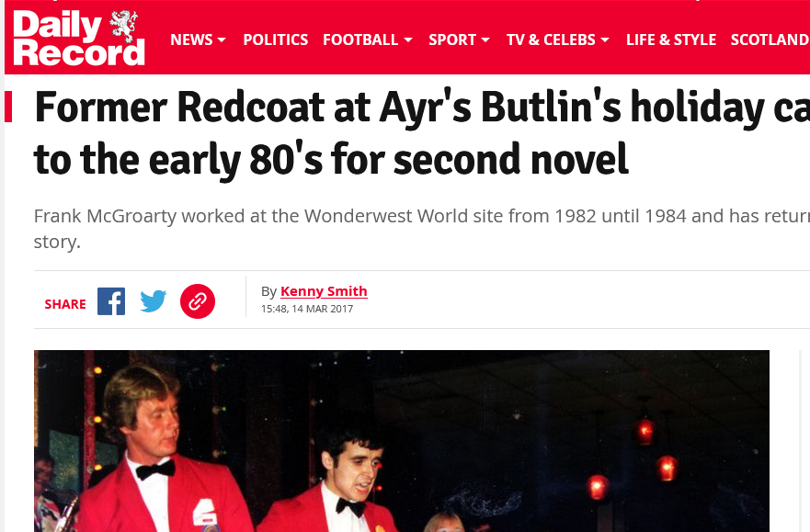Expand the TV & Celebs dropdown arrow
The image size is (810, 532).
pos(605,40)
